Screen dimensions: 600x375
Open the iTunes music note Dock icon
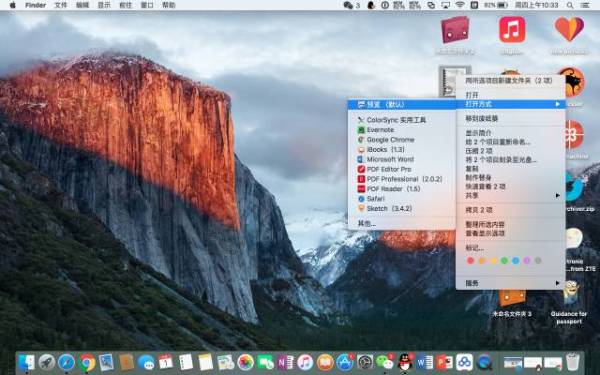tap(305, 362)
